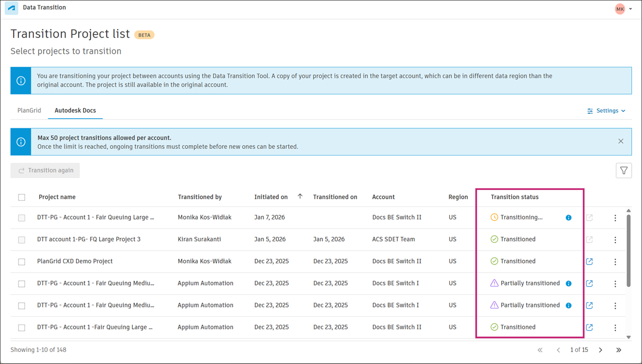The width and height of the screenshot is (642, 364).
Task: Click the Transitioning… status text
Action: (x=521, y=217)
